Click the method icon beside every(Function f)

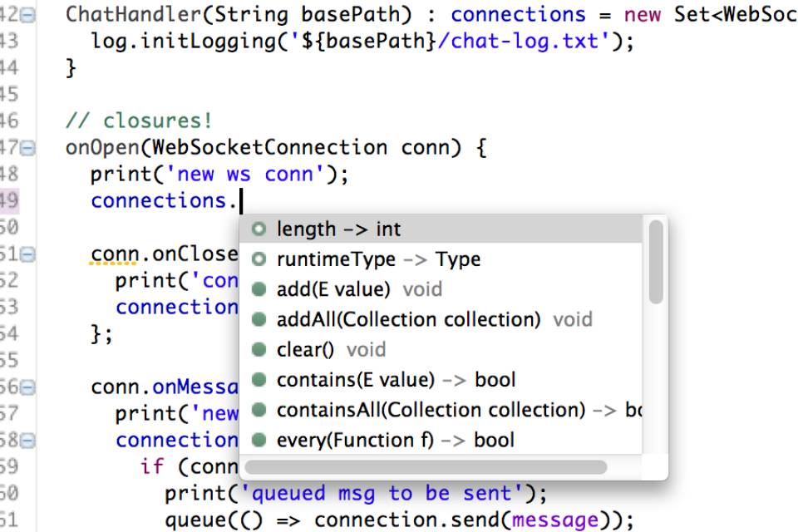coord(259,440)
